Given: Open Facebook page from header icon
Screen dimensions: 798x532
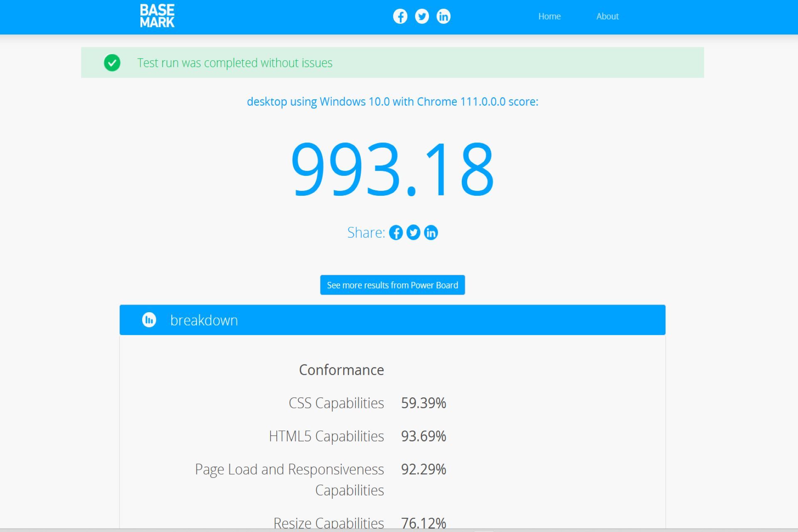Looking at the screenshot, I should [x=400, y=17].
